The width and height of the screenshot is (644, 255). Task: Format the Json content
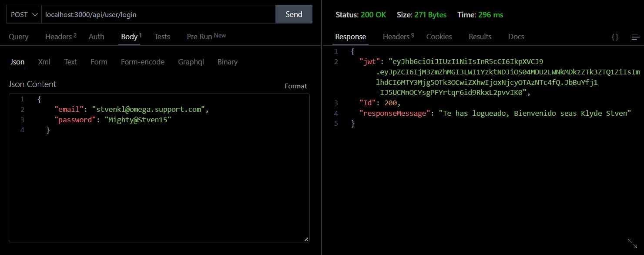point(296,86)
